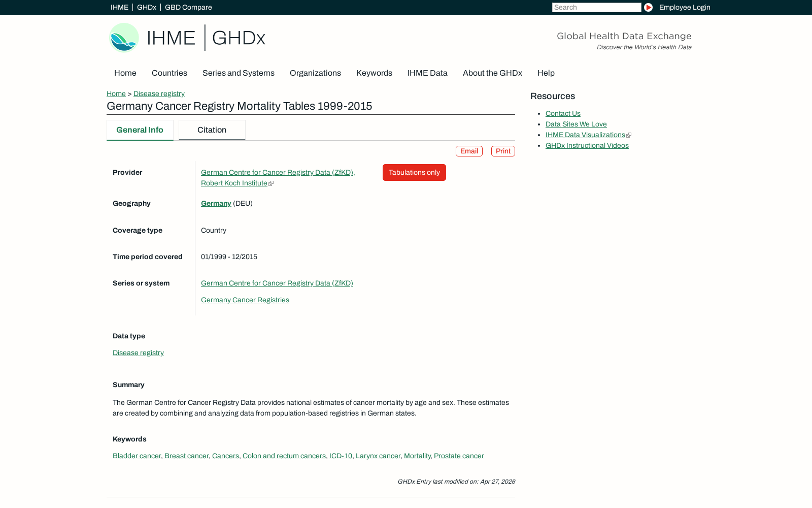
Task: Click the external link icon beside IHME Data Visualizations
Action: pyautogui.click(x=629, y=135)
